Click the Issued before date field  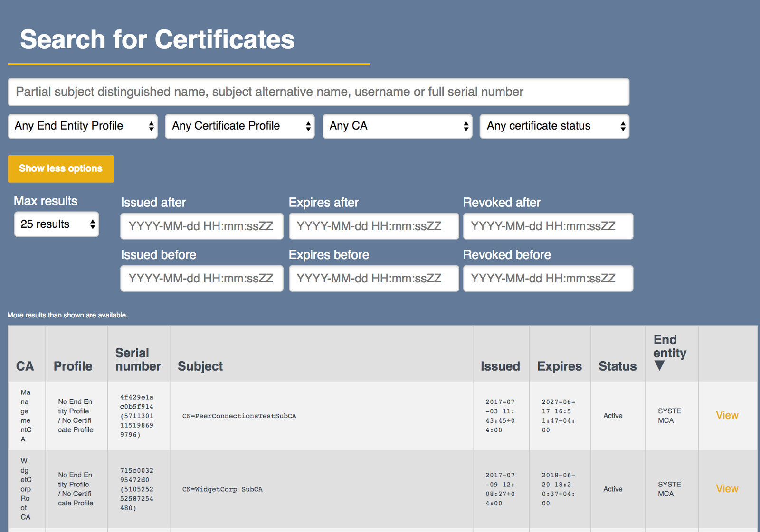[201, 278]
